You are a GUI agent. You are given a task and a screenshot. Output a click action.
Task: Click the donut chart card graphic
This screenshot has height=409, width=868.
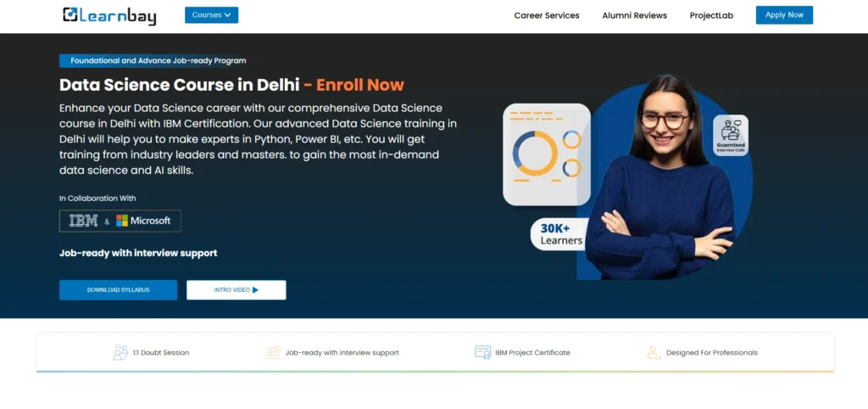point(547,154)
